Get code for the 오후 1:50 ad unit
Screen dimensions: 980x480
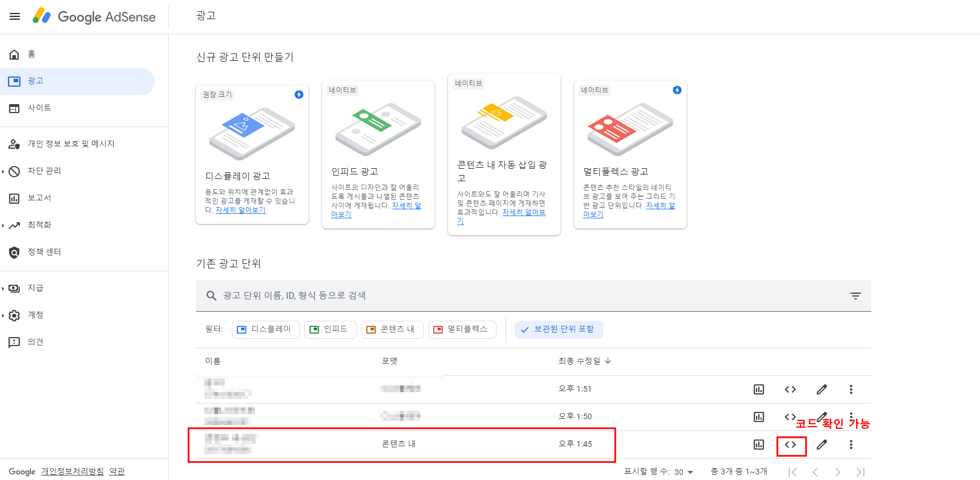tap(790, 417)
